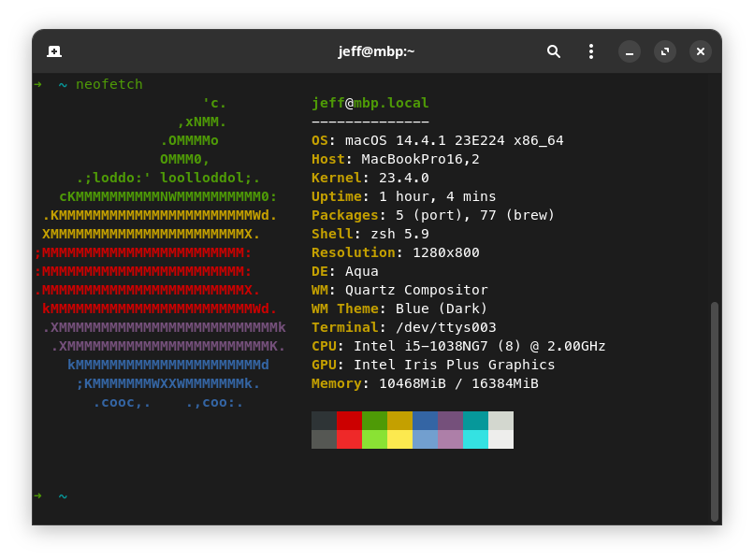Select the Uptime: 1 hour, 4 mins line
The width and height of the screenshot is (754, 560).
coord(403,196)
